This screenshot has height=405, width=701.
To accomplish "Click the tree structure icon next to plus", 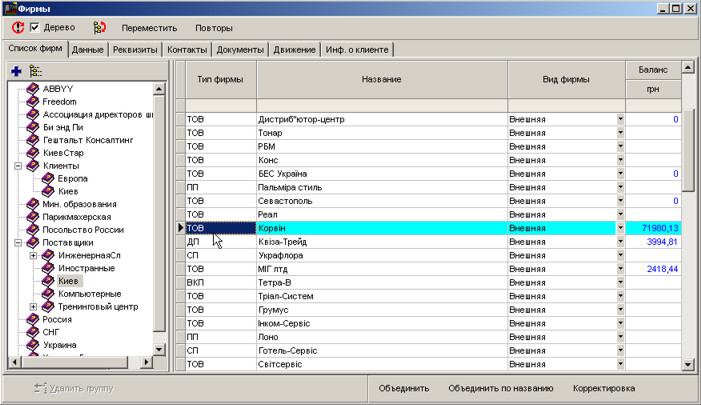I will click(35, 71).
